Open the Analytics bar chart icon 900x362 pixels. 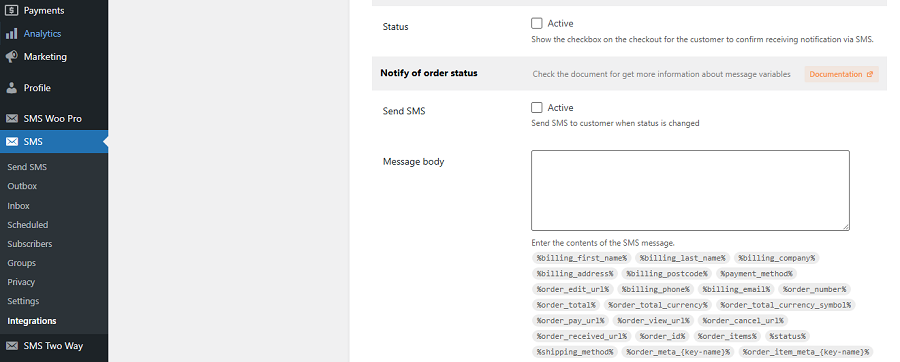[11, 34]
